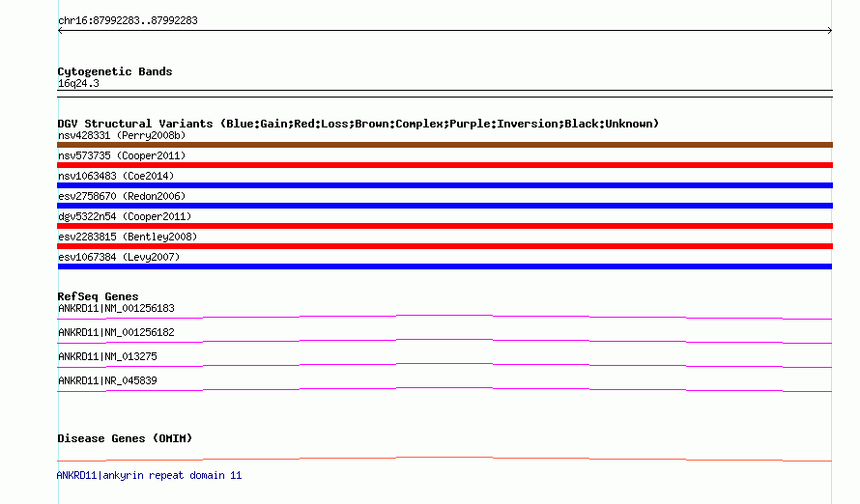Screen dimensions: 860x504
Task: Click the magenta gene line under NM_001256183
Action: click(444, 317)
